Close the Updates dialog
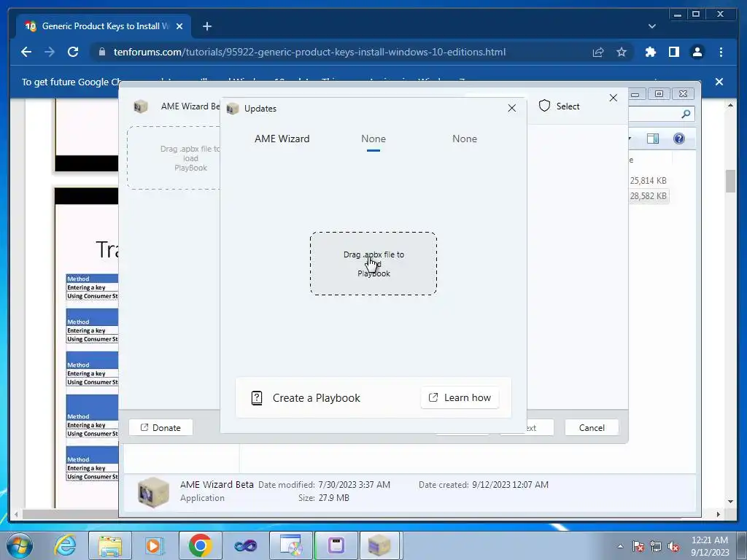 pos(511,108)
